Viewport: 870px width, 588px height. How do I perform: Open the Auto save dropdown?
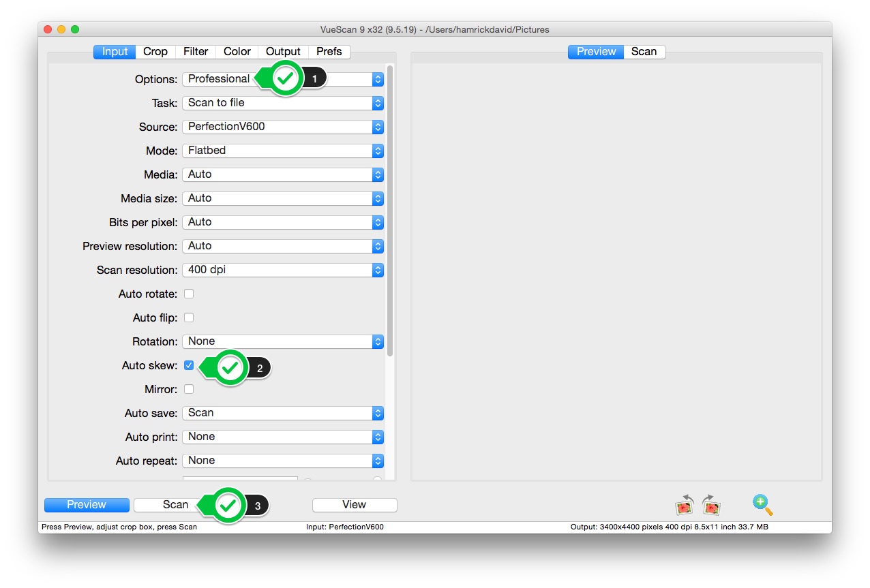tap(282, 413)
